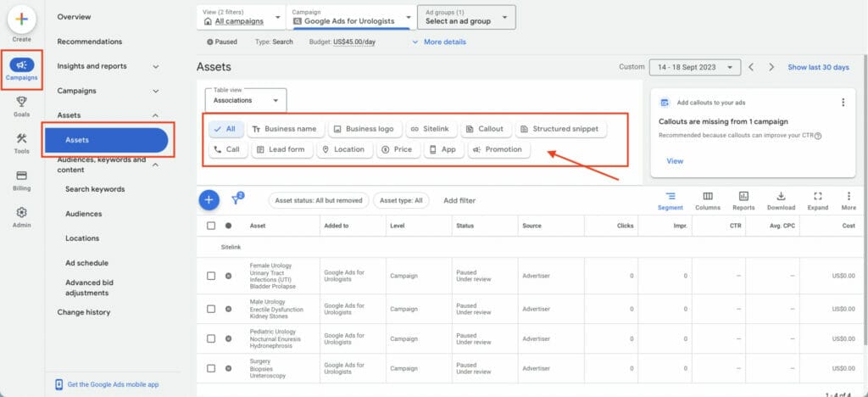The width and height of the screenshot is (868, 397).
Task: Select the Sitelink asset type chip
Action: coord(431,129)
